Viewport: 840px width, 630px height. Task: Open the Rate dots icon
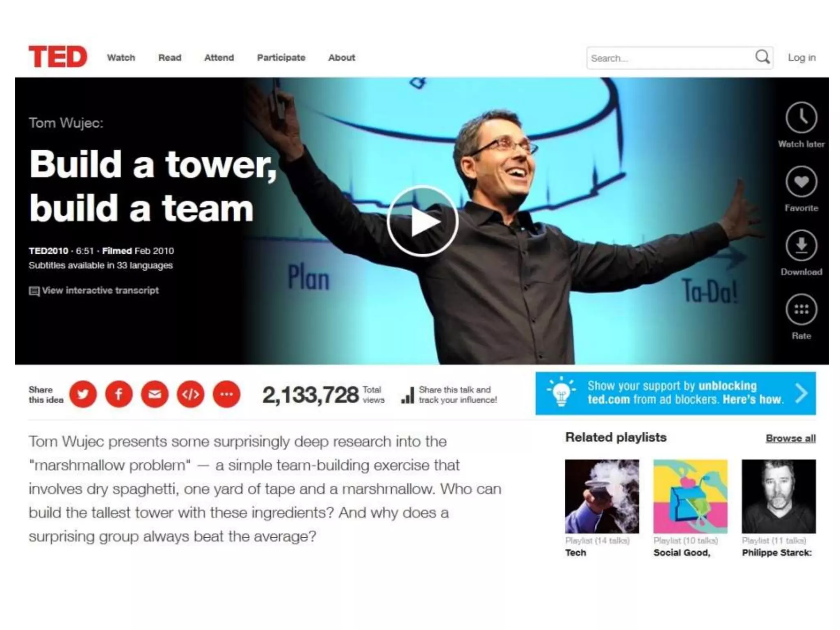coord(801,309)
